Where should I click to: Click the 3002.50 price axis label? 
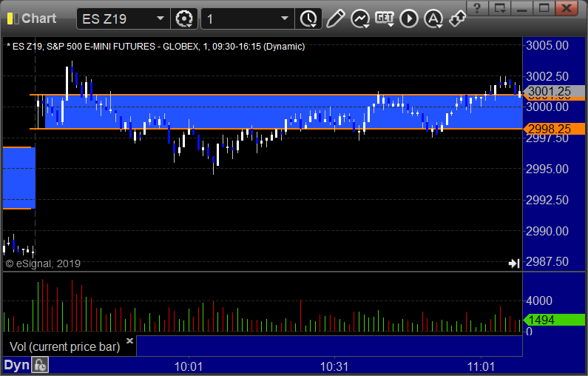click(547, 76)
